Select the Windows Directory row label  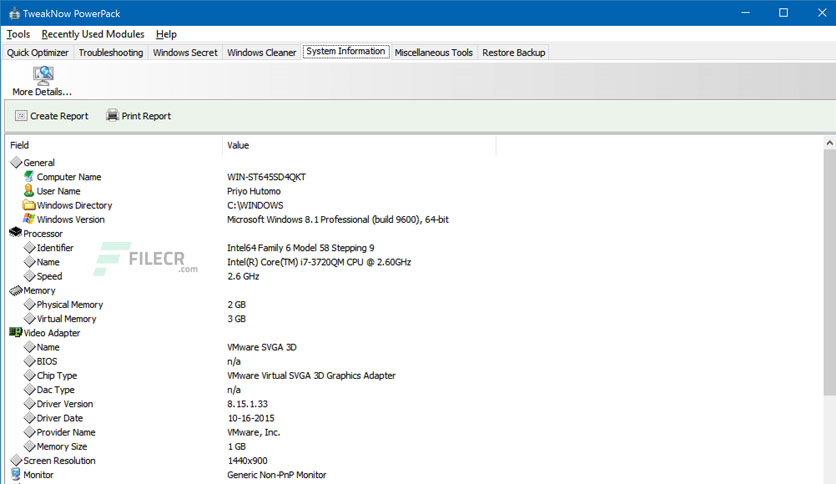click(x=74, y=205)
